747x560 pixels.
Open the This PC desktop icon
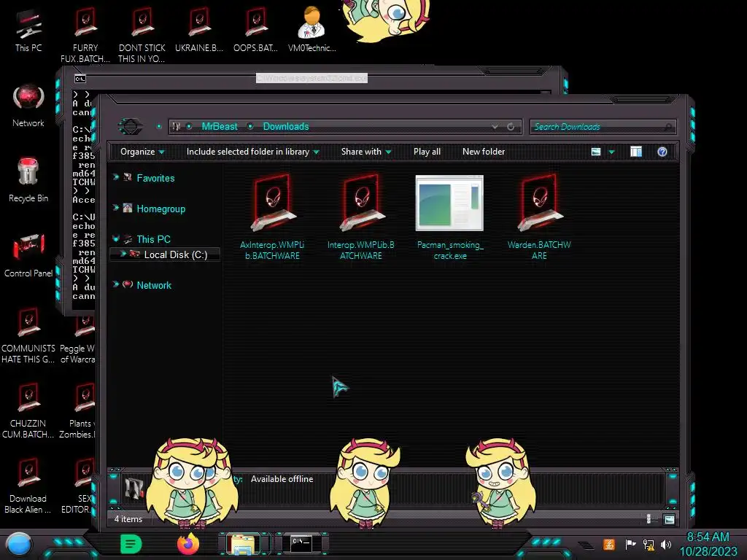pyautogui.click(x=28, y=30)
